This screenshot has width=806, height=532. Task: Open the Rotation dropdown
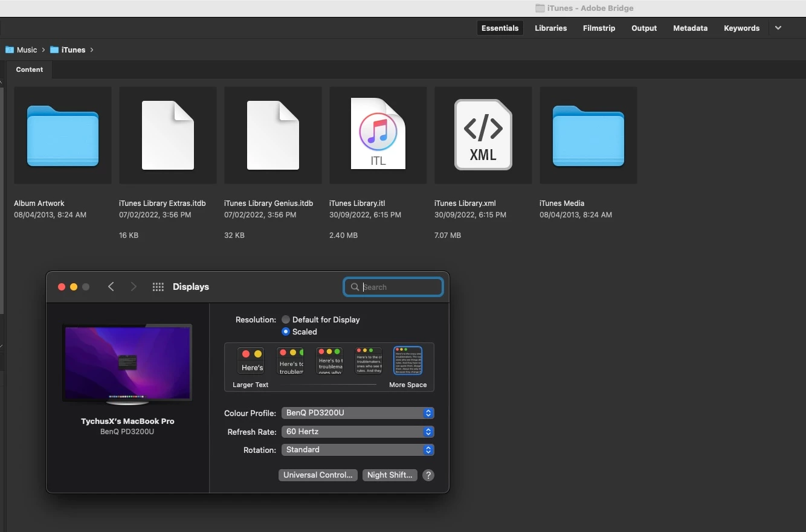[358, 450]
